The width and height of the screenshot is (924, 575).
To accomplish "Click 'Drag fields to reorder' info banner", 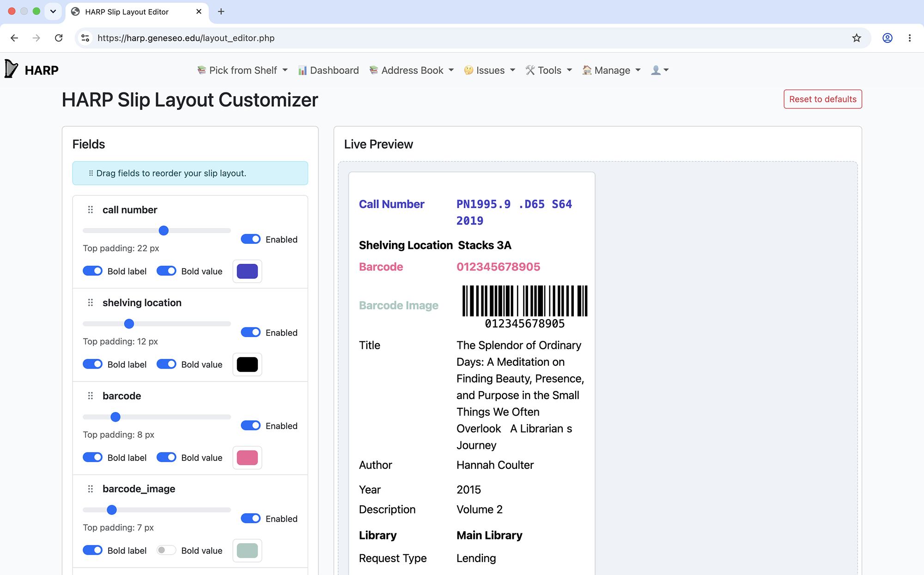I will 190,173.
